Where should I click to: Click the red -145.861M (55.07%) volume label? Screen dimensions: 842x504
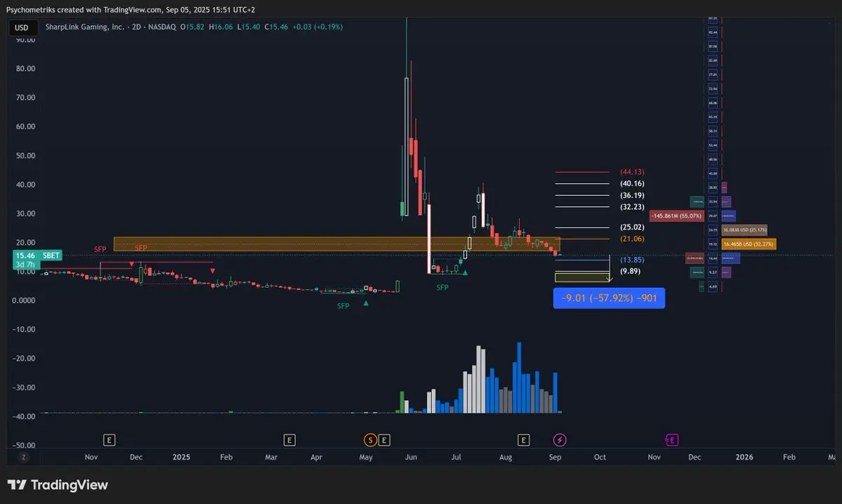pyautogui.click(x=676, y=215)
